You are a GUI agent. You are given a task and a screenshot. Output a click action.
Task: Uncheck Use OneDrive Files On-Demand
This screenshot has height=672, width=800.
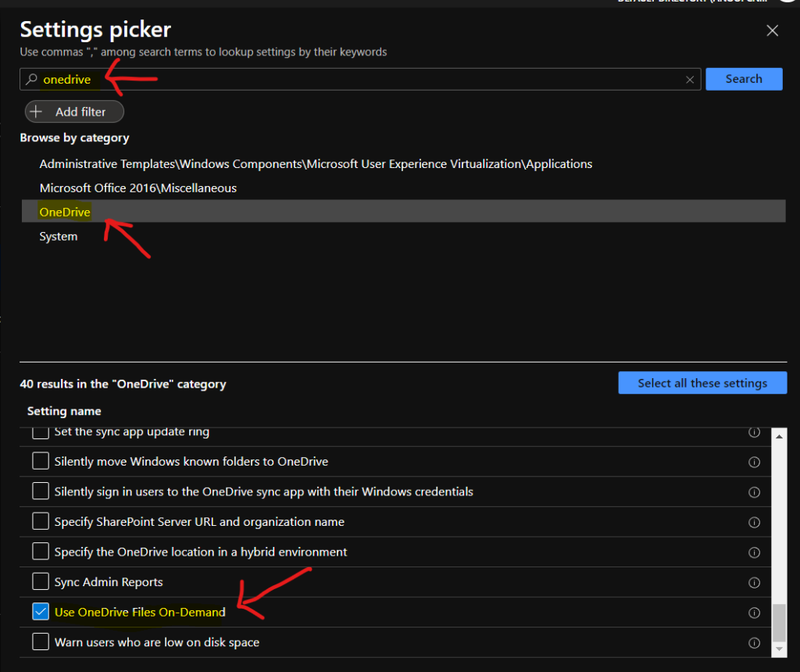pos(41,611)
